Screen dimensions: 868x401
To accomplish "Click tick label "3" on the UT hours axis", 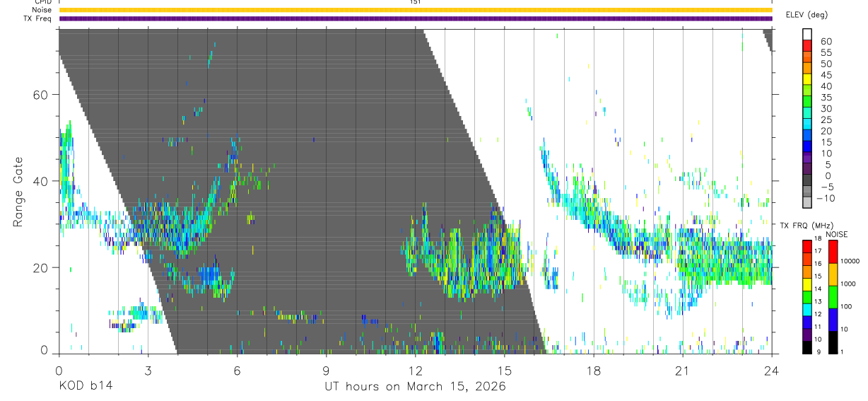I will pyautogui.click(x=148, y=371).
